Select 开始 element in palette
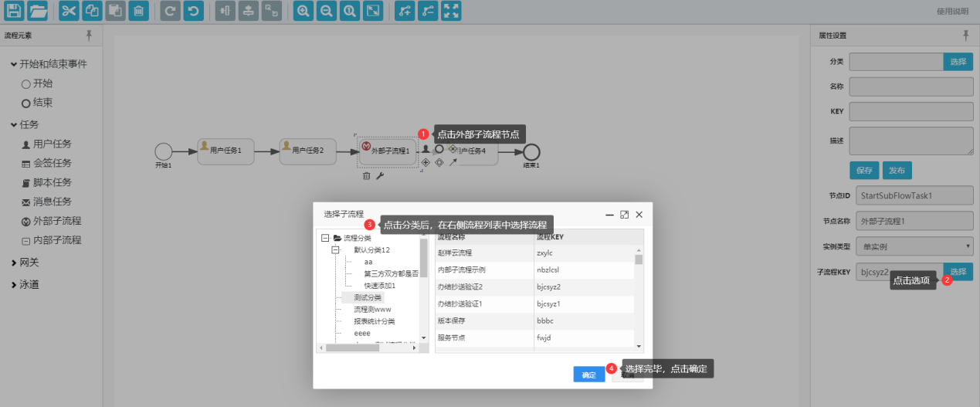This screenshot has width=980, height=407. click(37, 83)
